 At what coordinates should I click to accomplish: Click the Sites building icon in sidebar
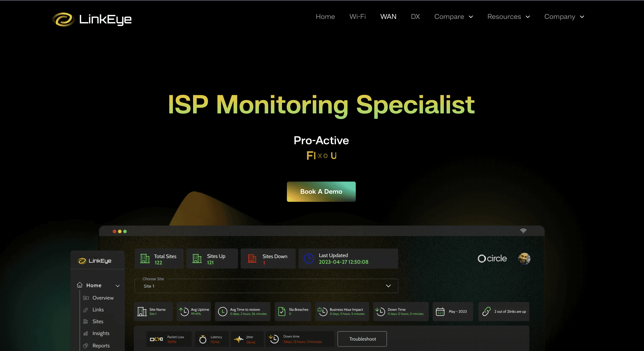(x=86, y=322)
